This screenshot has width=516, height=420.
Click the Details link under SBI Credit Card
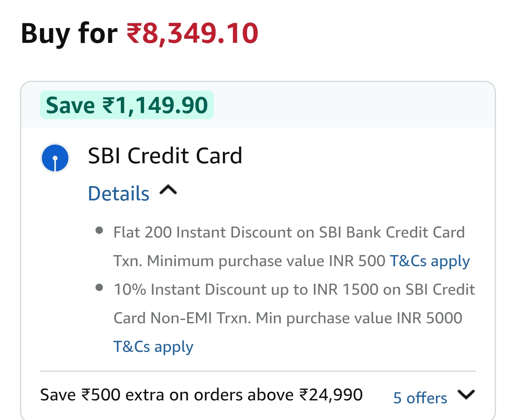[119, 193]
